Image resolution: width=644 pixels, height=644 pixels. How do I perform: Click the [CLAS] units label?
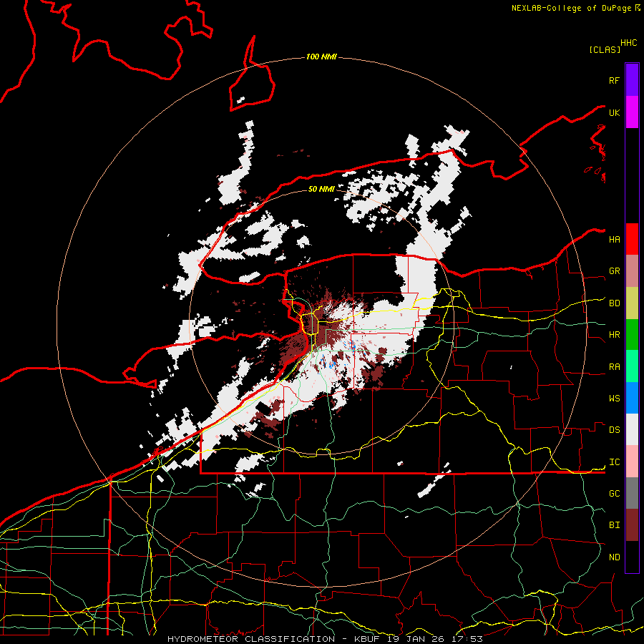coord(605,50)
